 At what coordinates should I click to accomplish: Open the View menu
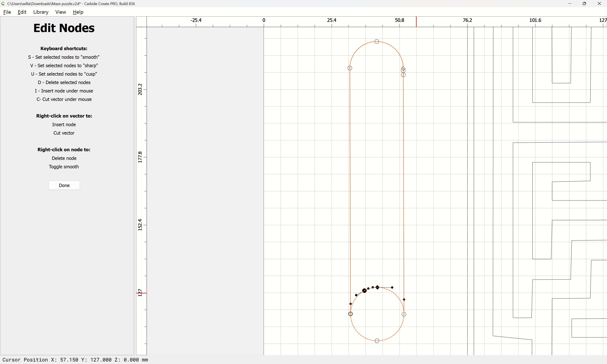pos(60,12)
